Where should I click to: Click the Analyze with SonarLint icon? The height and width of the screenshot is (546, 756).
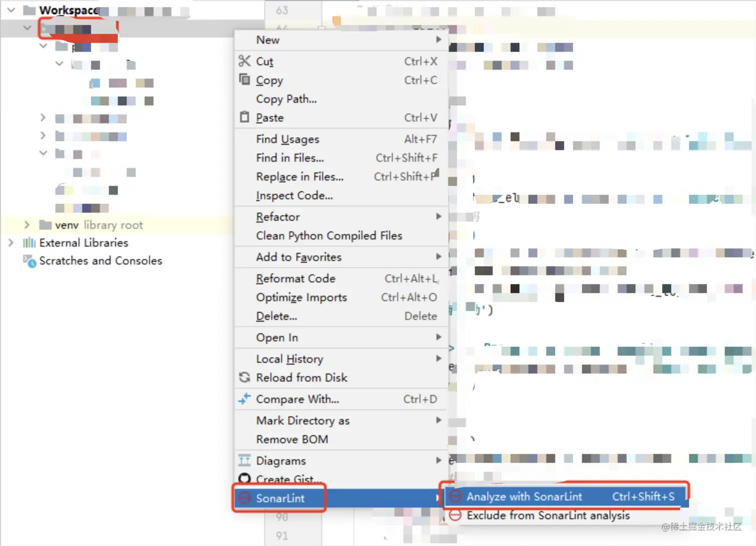click(x=455, y=496)
